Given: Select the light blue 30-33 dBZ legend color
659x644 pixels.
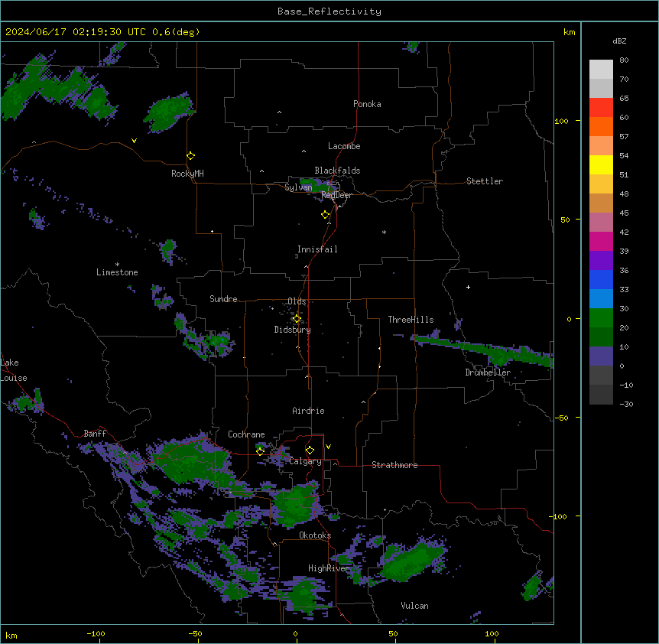Looking at the screenshot, I should [x=601, y=299].
